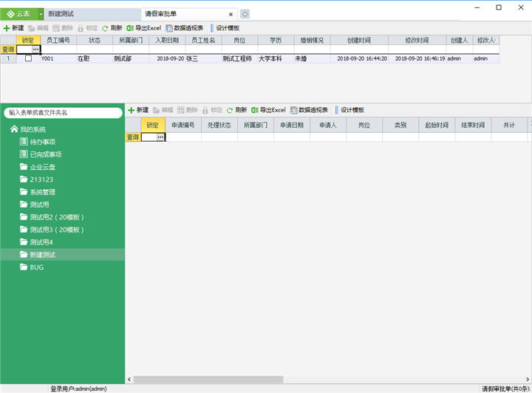Open 数据透视表 in the lower toolbar
The image size is (532, 393).
(309, 110)
